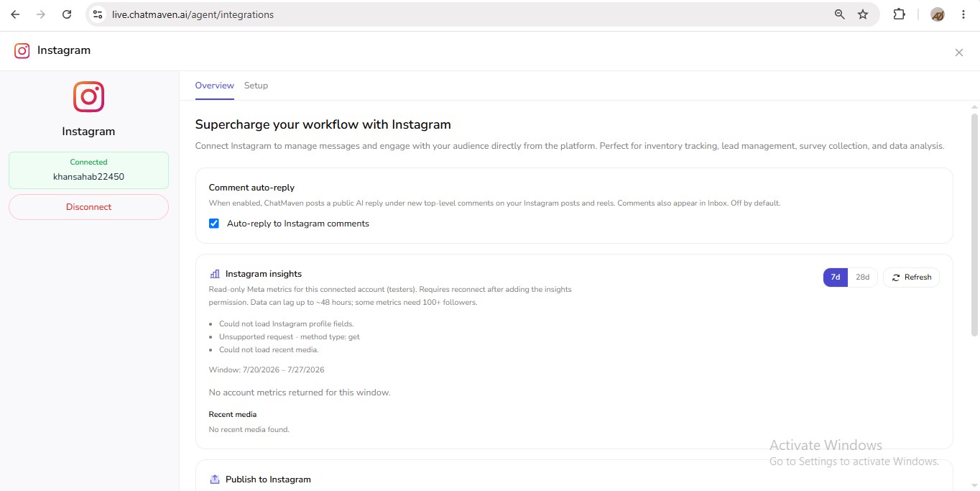Click the green Connected status label
Image resolution: width=980 pixels, height=491 pixels.
[x=89, y=162]
